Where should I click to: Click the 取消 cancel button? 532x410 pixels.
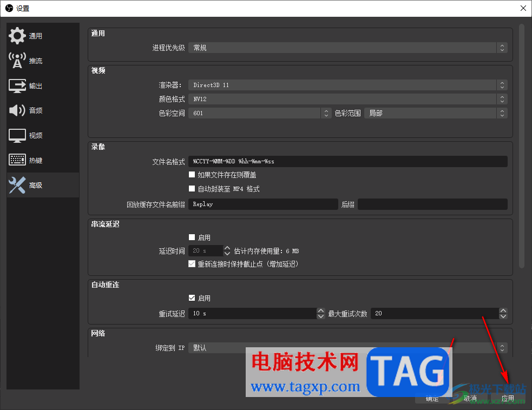(x=470, y=398)
